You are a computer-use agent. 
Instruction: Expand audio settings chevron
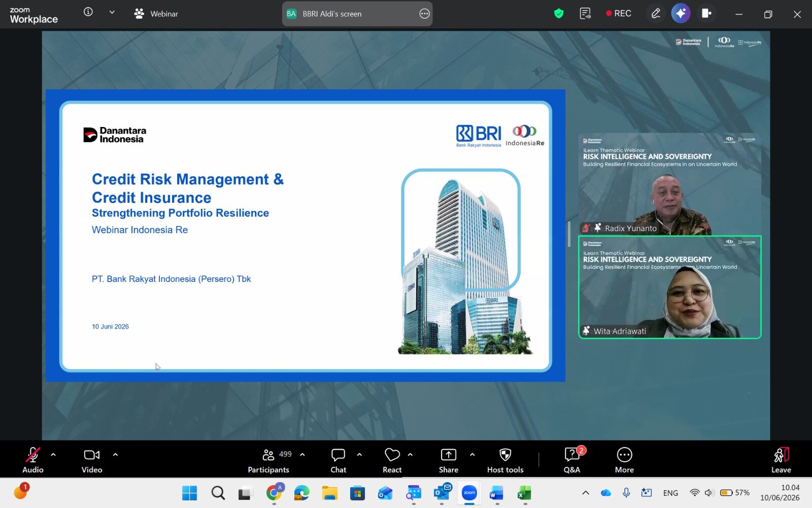(x=53, y=455)
